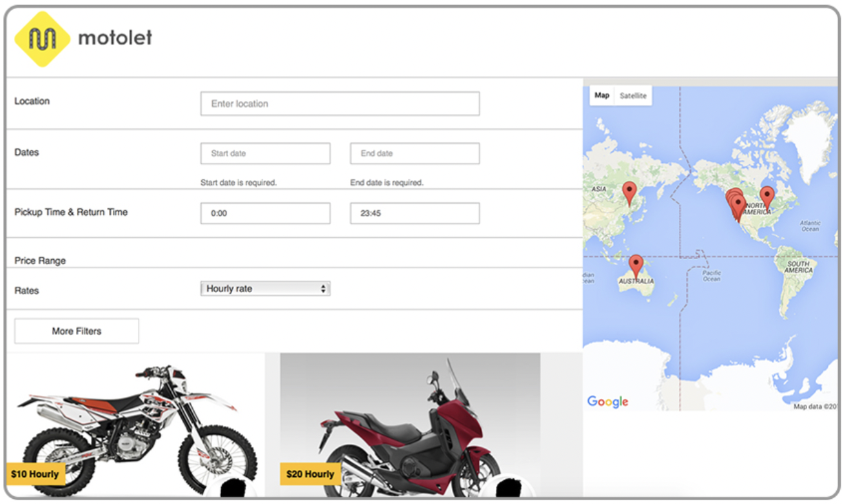Click the $10 Hourly price badge

35,474
